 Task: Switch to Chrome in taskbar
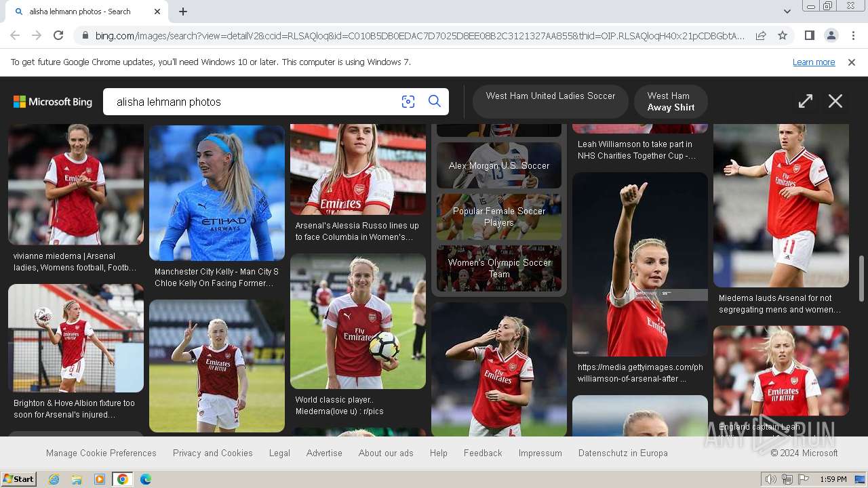pyautogui.click(x=123, y=479)
